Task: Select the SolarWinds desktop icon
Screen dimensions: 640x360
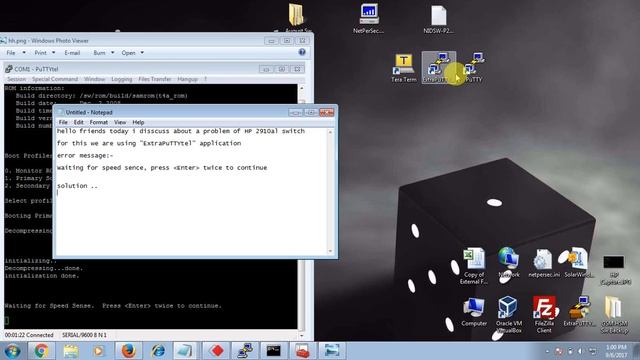Action: (579, 263)
